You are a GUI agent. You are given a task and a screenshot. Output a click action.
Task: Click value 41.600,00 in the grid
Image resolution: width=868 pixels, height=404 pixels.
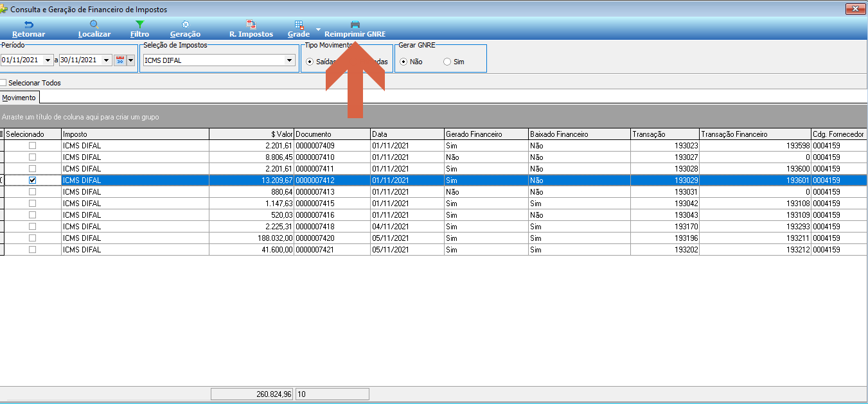click(251, 250)
